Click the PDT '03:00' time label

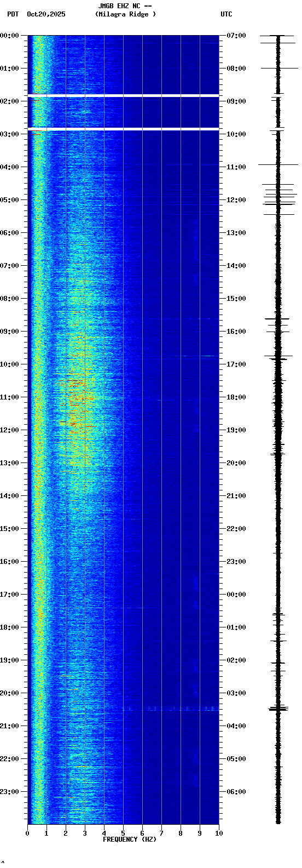point(9,134)
